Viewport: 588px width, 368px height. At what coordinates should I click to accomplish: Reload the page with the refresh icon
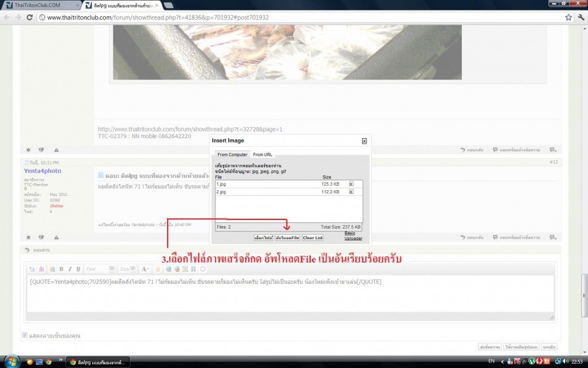[30, 17]
